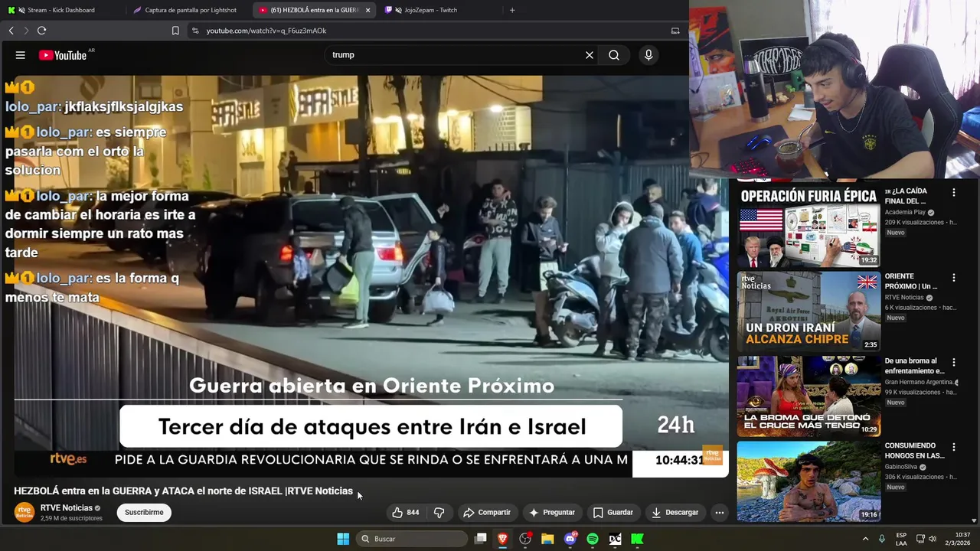Viewport: 980px width, 551px height.
Task: Open UN DRON IRANÍ ALCANZA CHIPRE thumbnail
Action: pyautogui.click(x=808, y=311)
